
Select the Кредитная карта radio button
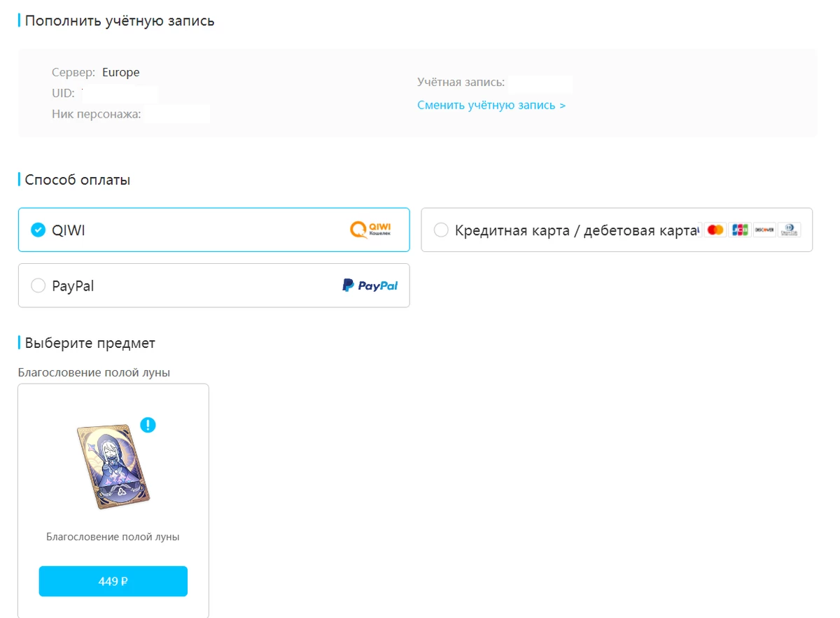pos(441,230)
